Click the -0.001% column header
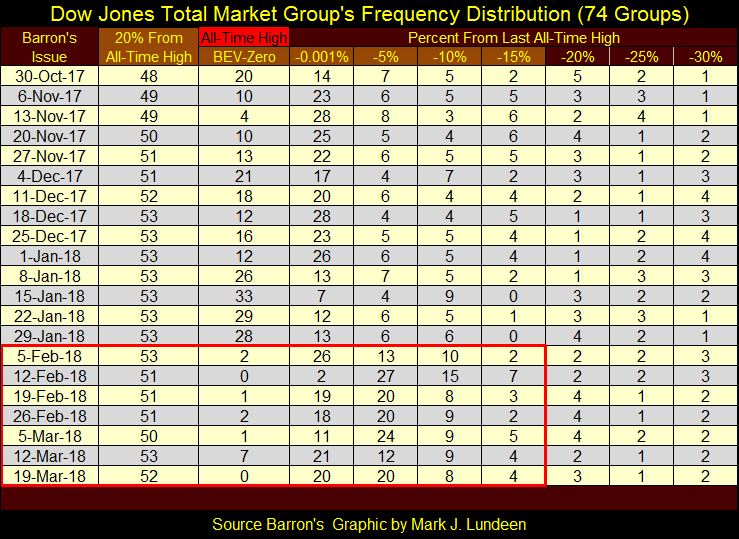Image resolution: width=739 pixels, height=539 pixels. tap(322, 56)
